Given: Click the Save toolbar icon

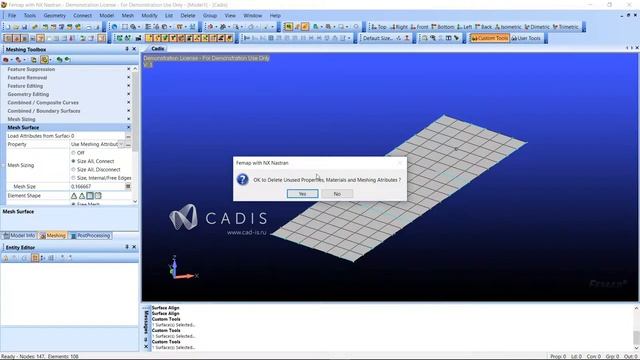Looking at the screenshot, I should coord(24,27).
